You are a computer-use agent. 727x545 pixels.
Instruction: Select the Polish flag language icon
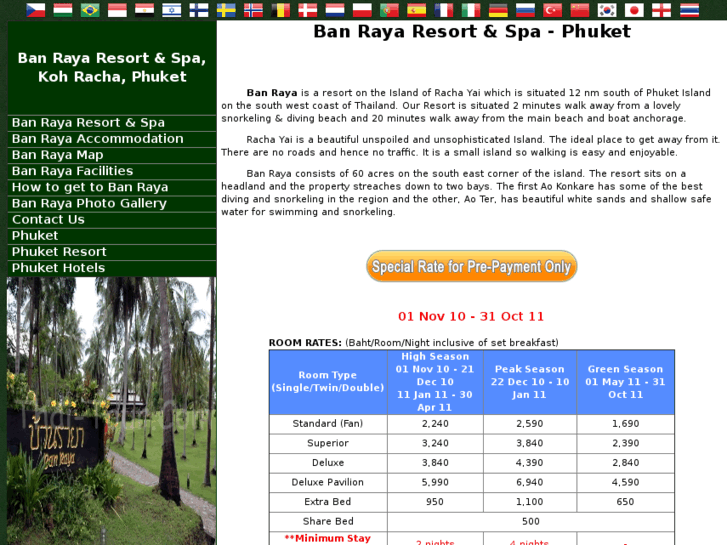pos(362,10)
